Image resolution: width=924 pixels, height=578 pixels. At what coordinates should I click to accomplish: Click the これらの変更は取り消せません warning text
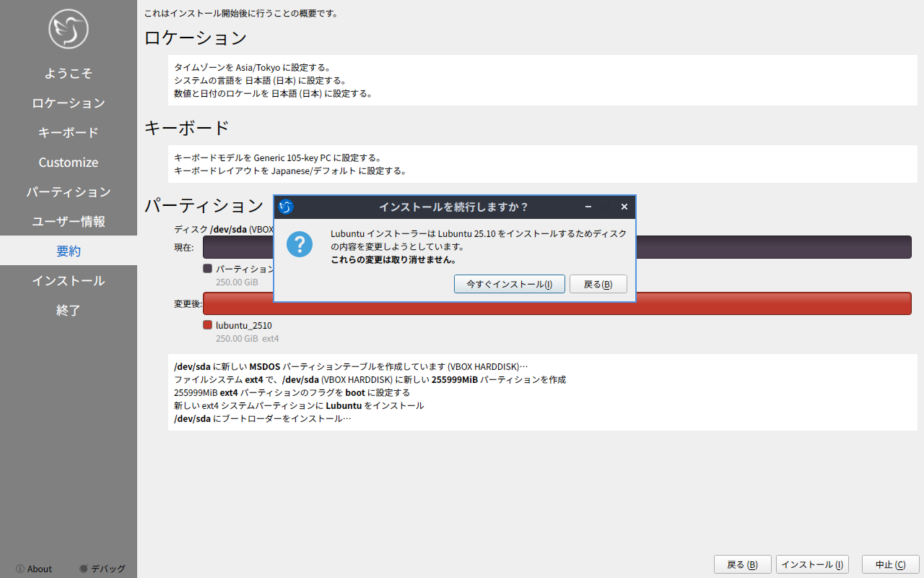pyautogui.click(x=393, y=259)
